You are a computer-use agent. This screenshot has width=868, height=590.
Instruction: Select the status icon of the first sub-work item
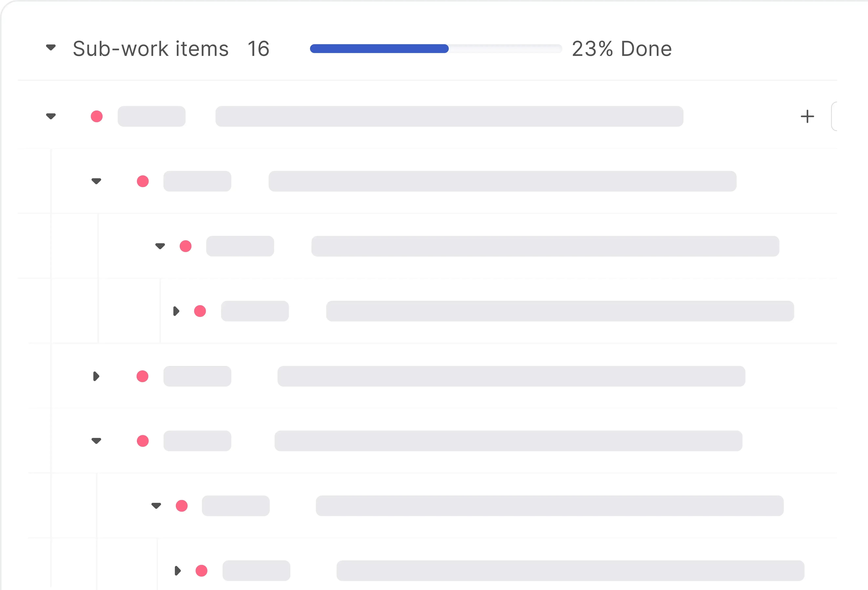click(x=142, y=181)
